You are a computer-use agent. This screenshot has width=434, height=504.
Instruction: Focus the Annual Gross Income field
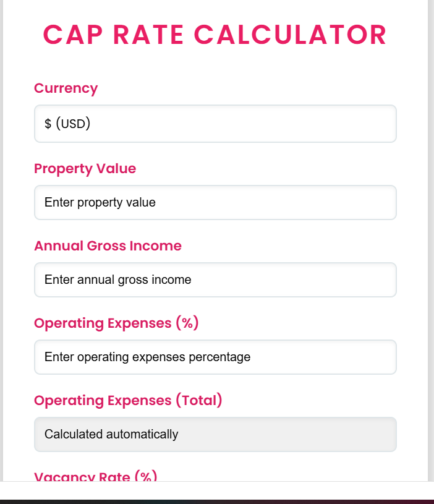click(x=215, y=280)
